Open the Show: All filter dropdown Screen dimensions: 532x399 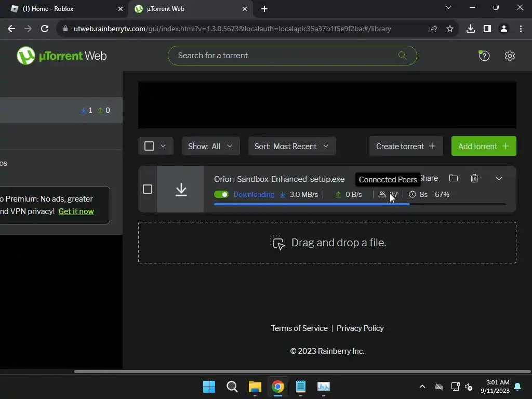point(211,146)
